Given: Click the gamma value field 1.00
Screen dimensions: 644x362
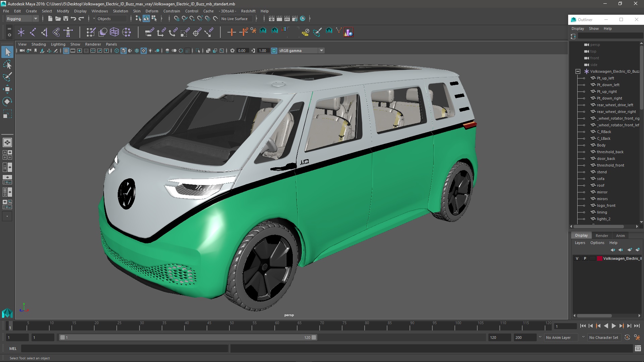Looking at the screenshot, I should coord(263,51).
